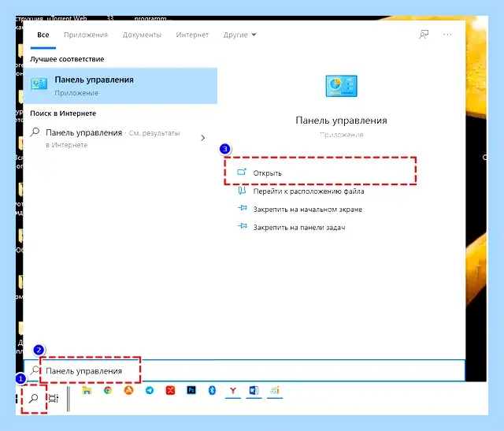Click Перейти к расположению файла
The image size is (504, 431).
pyautogui.click(x=309, y=191)
